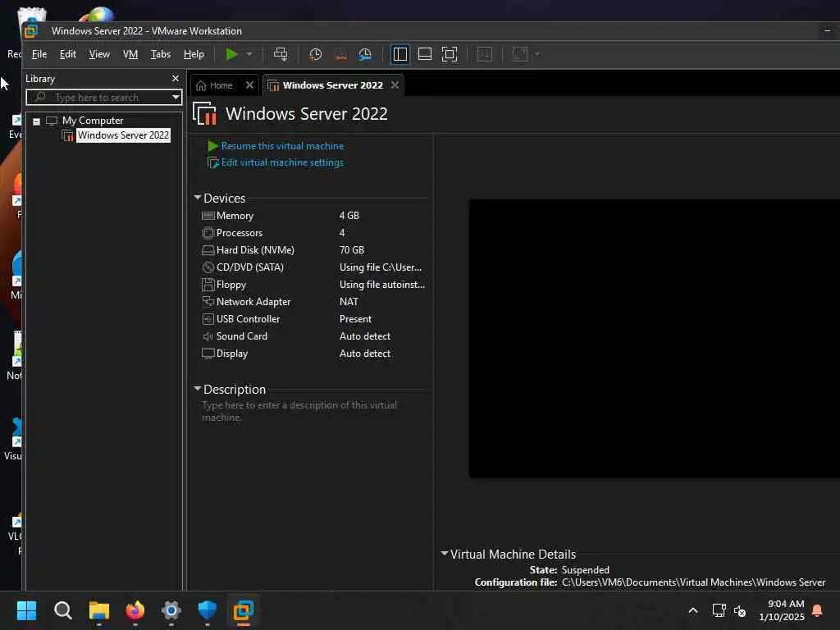
Task: Take a snapshot using the clock icon
Action: click(316, 54)
